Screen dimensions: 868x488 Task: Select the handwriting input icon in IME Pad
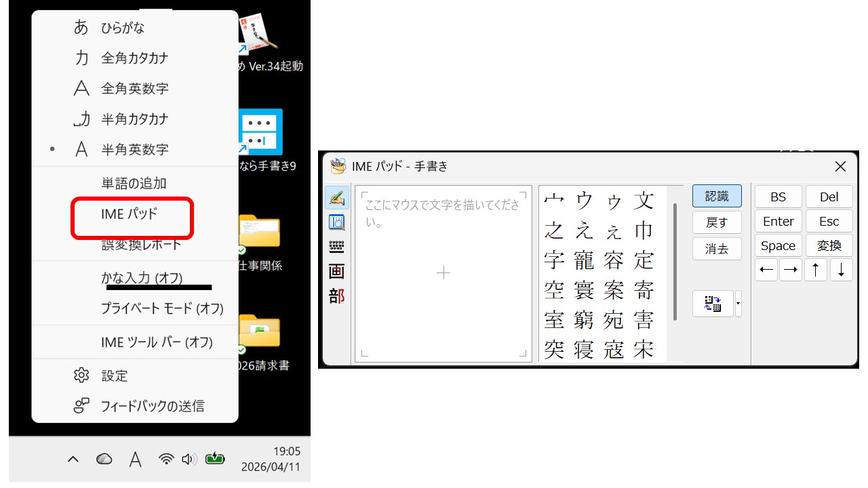click(337, 198)
